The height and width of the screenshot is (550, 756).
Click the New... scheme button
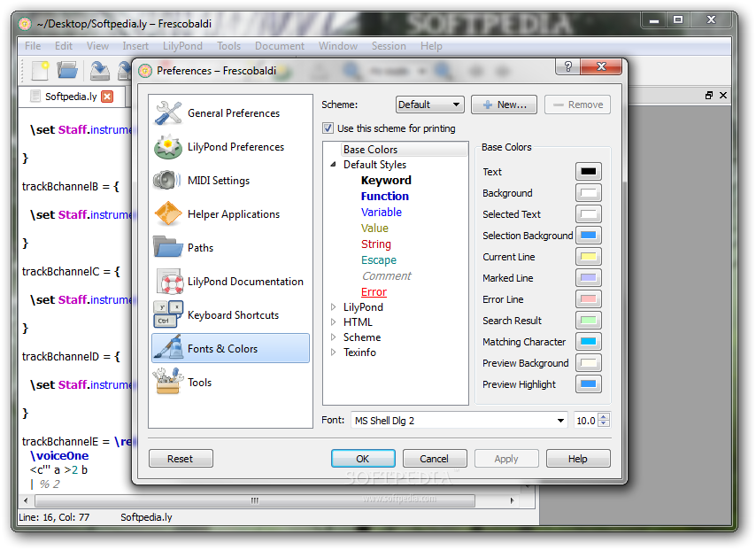click(504, 105)
